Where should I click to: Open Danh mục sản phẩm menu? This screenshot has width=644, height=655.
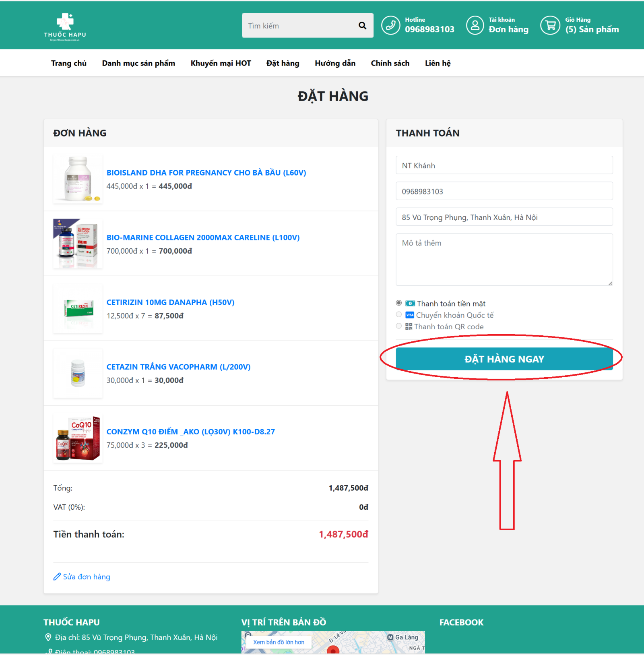tap(138, 63)
